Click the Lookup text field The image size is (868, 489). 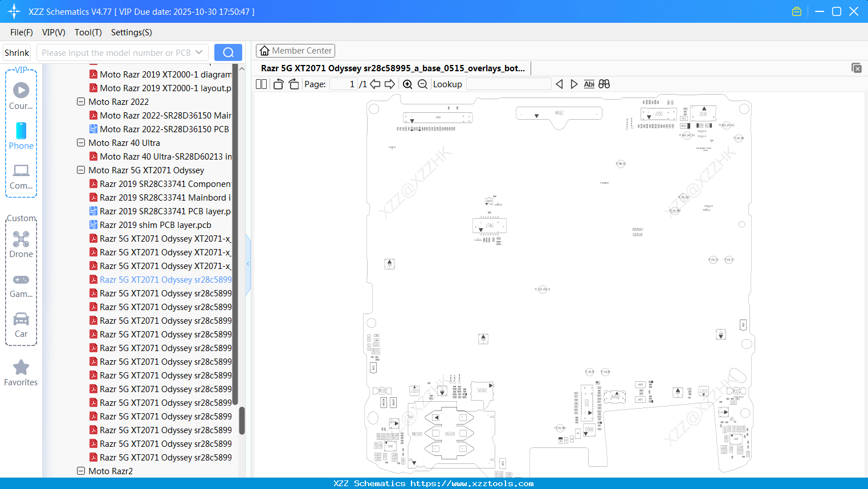[x=508, y=84]
